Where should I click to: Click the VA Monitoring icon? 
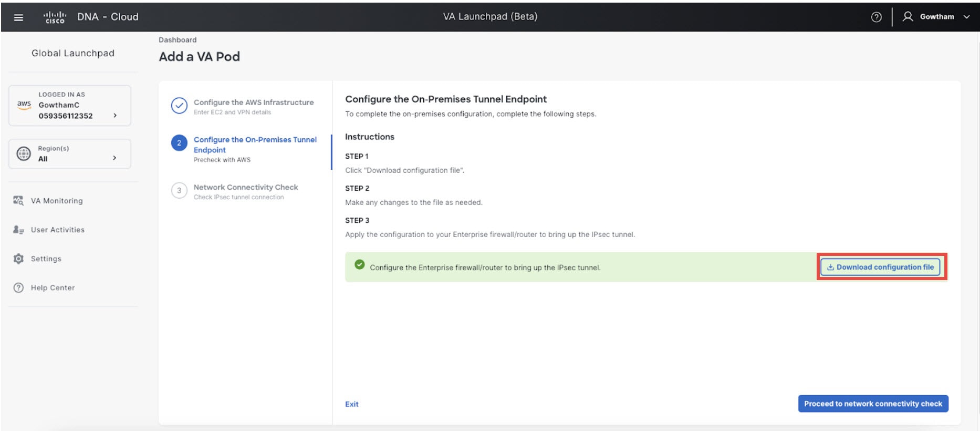pos(18,201)
